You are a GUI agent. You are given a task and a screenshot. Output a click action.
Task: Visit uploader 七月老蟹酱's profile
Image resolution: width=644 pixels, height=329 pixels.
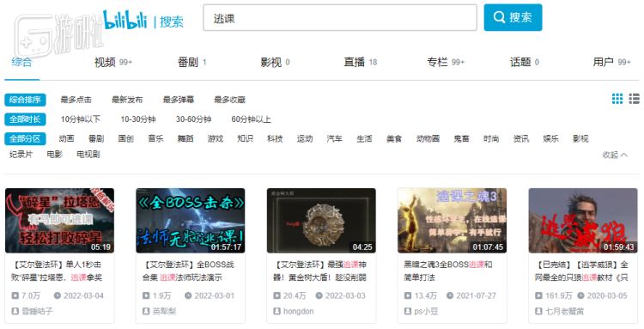[564, 311]
